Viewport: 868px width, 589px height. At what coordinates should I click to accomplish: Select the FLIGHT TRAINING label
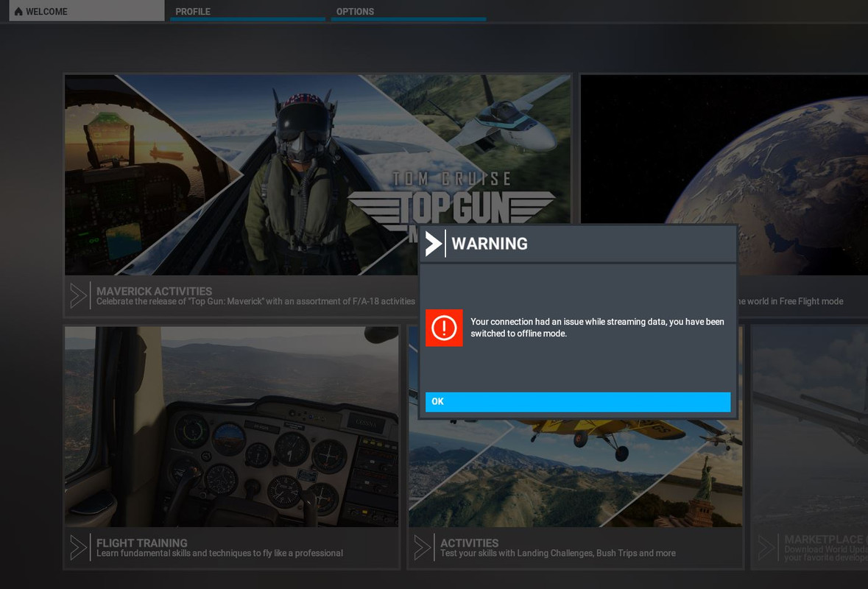click(141, 543)
